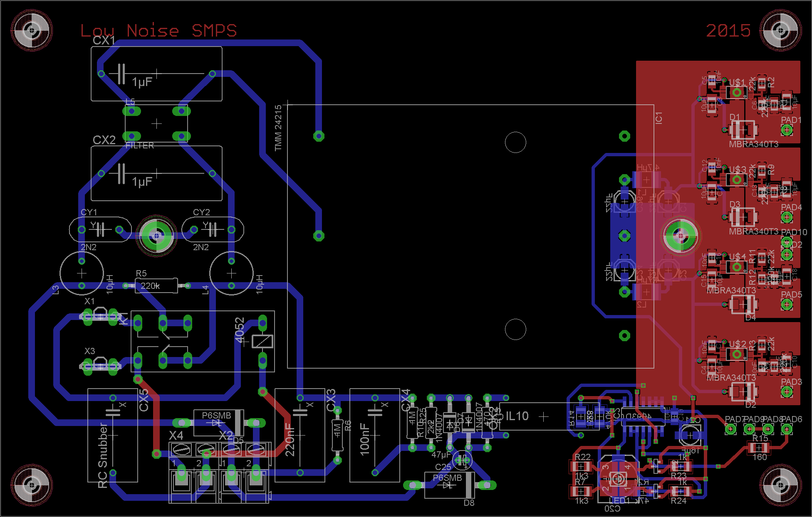Select the IL10 component label
Image resolution: width=812 pixels, height=517 pixels.
(517, 416)
